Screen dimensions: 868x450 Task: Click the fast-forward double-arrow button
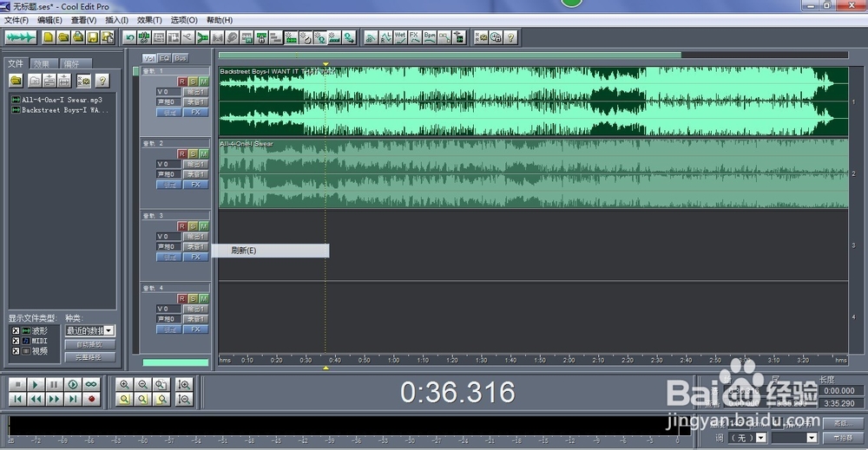click(54, 399)
